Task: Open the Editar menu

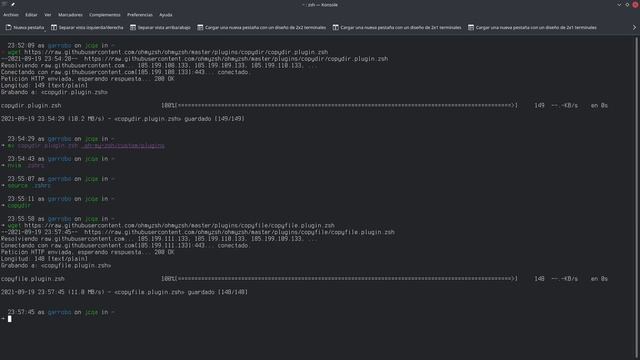Action: coord(31,15)
